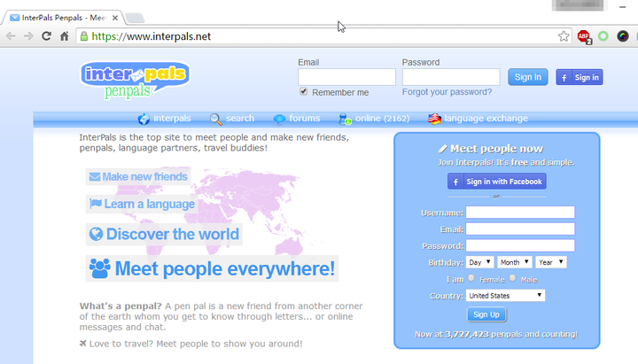This screenshot has height=364, width=638.
Task: Click Discover the world link
Action: pos(164,235)
